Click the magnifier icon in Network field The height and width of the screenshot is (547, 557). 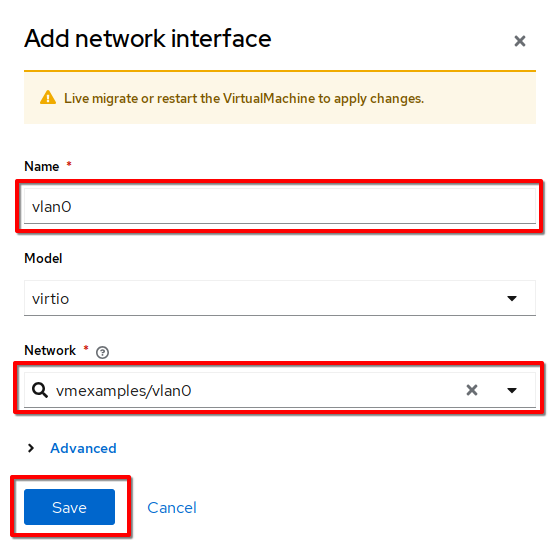[x=40, y=390]
